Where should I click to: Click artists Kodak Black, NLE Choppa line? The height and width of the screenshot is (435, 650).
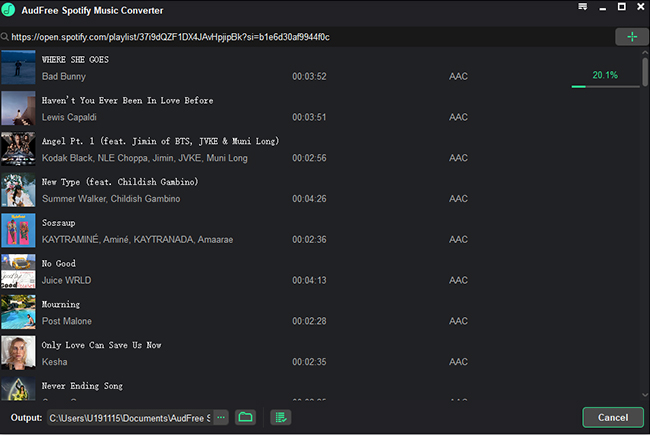click(x=144, y=158)
